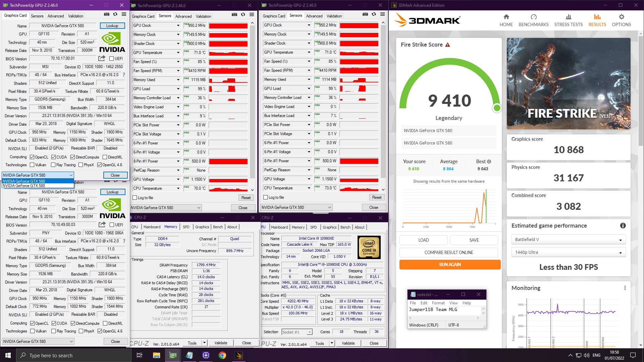The width and height of the screenshot is (644, 362).
Task: Open Format menu in Notepad
Action: 438,303
